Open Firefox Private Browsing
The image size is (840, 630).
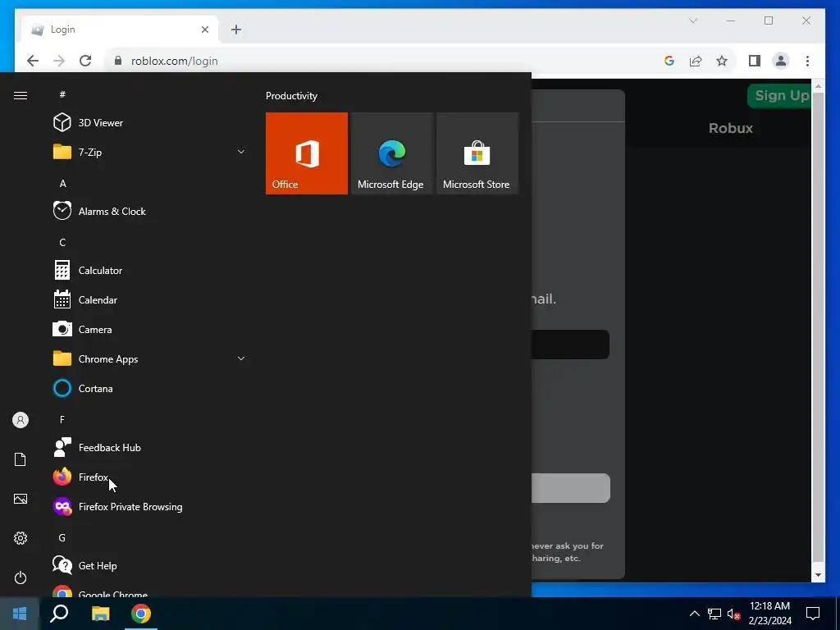pos(150,507)
